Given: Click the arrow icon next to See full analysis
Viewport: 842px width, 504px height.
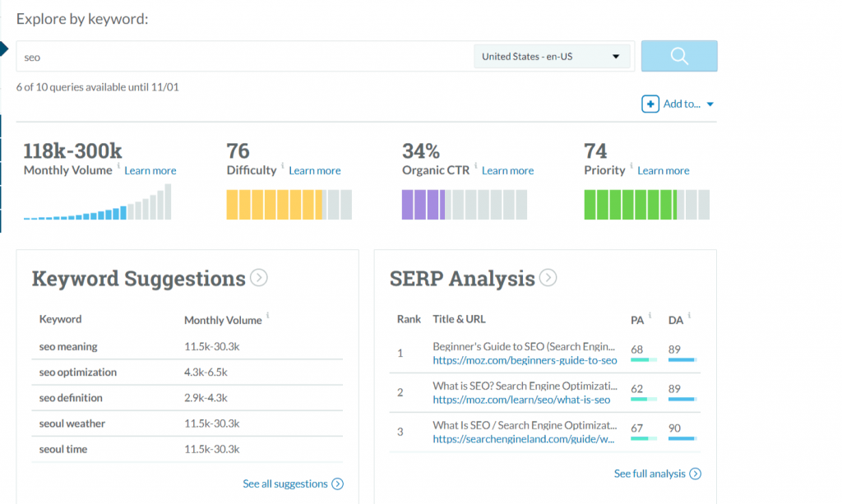Looking at the screenshot, I should 696,474.
